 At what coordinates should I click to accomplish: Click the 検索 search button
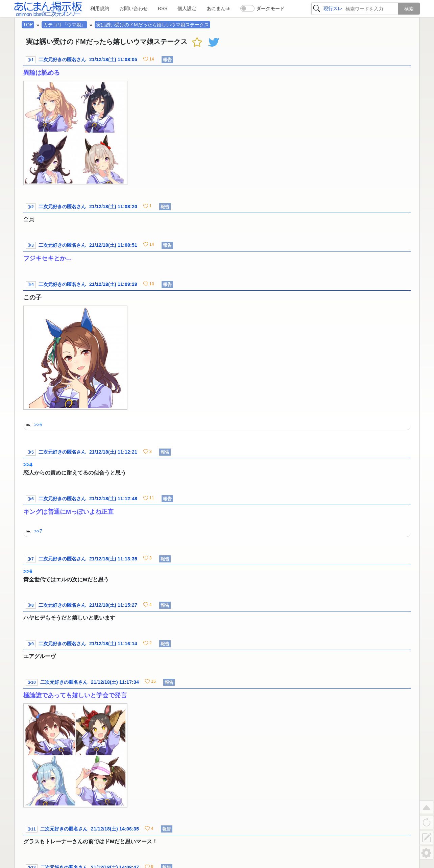coord(409,9)
